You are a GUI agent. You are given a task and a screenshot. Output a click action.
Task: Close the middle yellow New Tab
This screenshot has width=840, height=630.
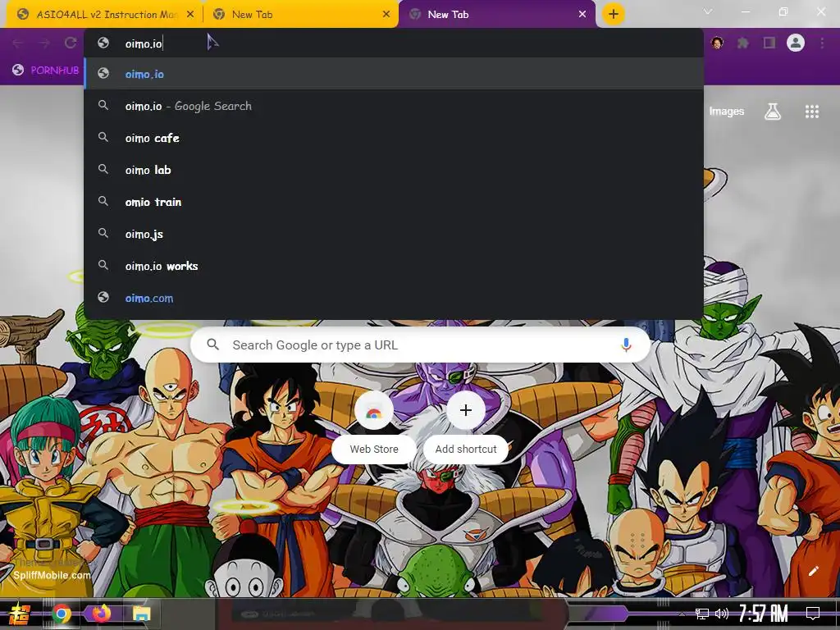tap(386, 15)
